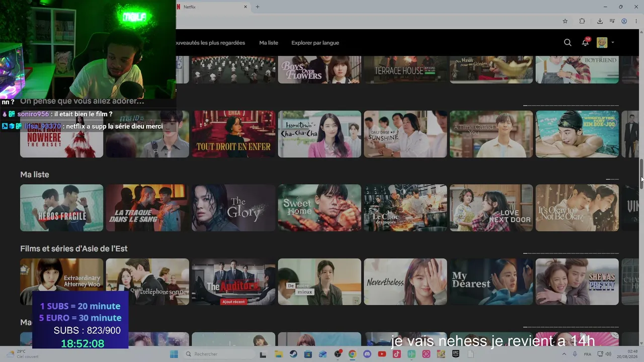Viewport: 644px width, 362px height.
Task: Open a new browser tab
Action: [257, 7]
